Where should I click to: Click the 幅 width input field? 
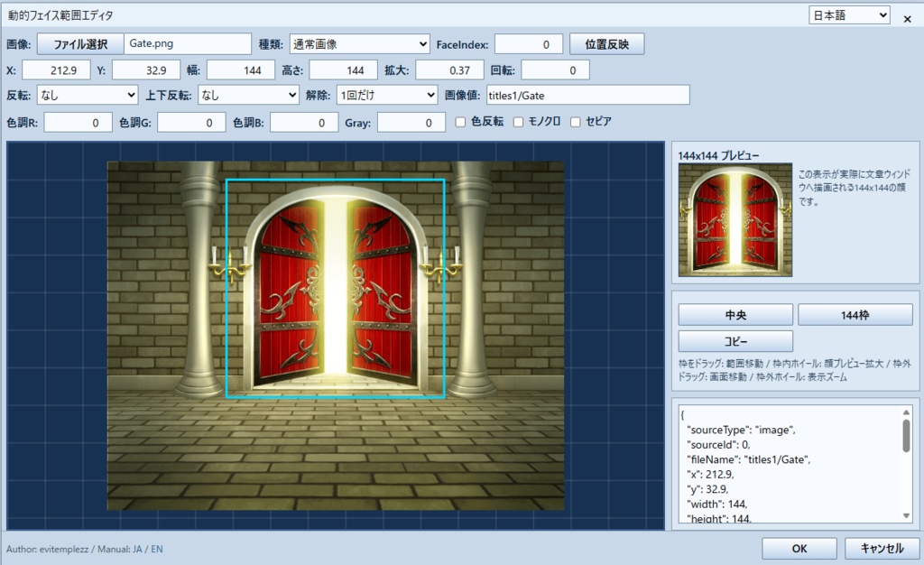(x=241, y=70)
